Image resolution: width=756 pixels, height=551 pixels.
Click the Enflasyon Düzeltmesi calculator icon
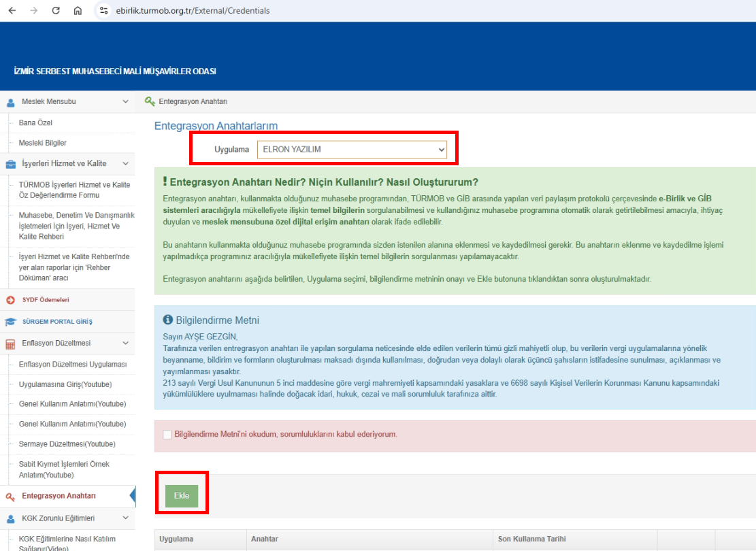tap(10, 344)
